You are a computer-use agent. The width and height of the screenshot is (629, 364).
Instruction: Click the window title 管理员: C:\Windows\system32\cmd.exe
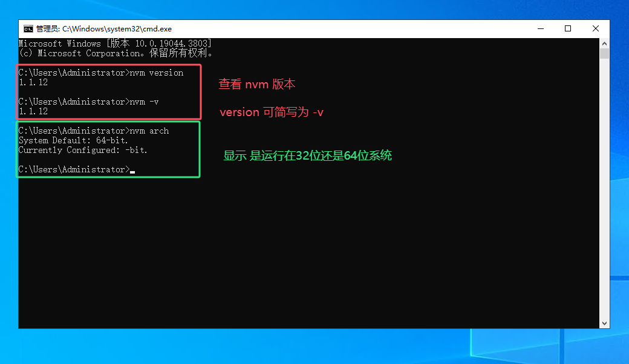[104, 28]
